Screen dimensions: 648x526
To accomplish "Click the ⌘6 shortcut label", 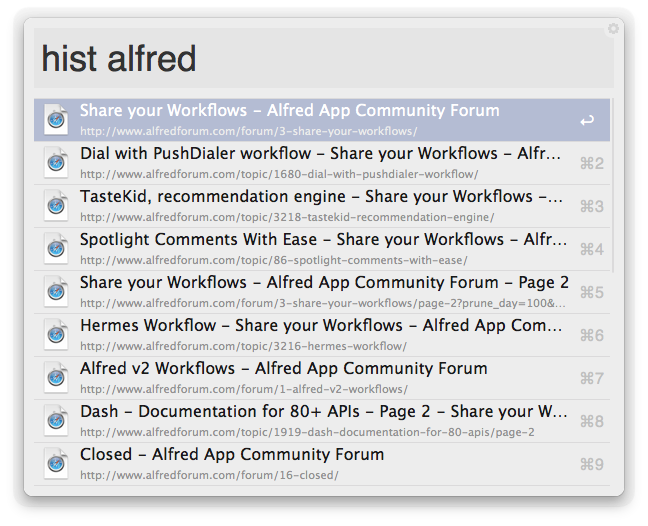I will tap(592, 336).
